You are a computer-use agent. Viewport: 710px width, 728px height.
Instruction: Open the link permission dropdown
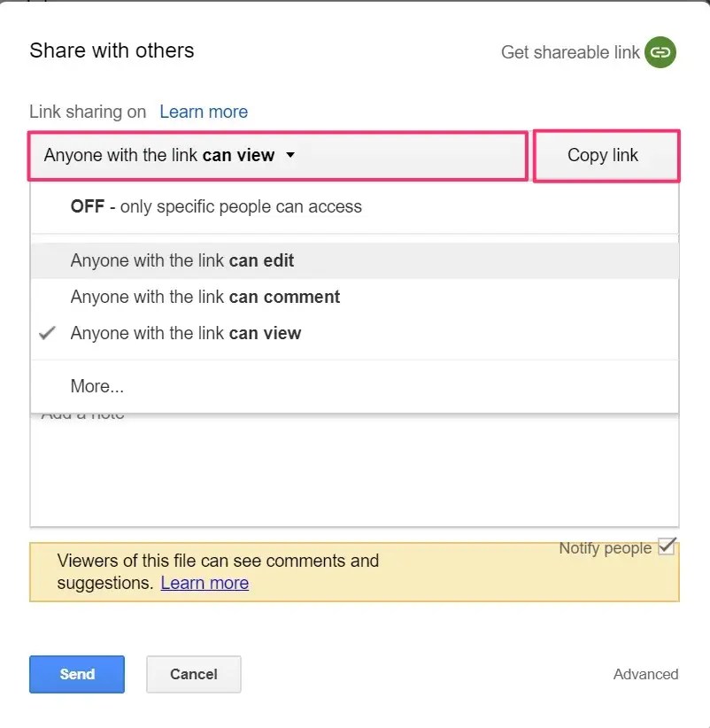(168, 155)
